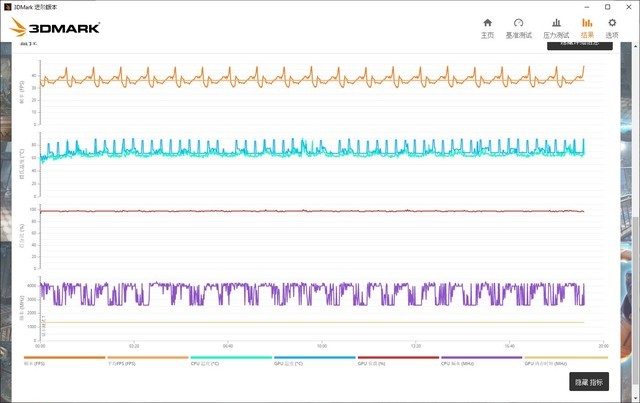Toggle the CPU 频率 (MHz) legend series
Screen dimensions: 640x403
pyautogui.click(x=482, y=360)
